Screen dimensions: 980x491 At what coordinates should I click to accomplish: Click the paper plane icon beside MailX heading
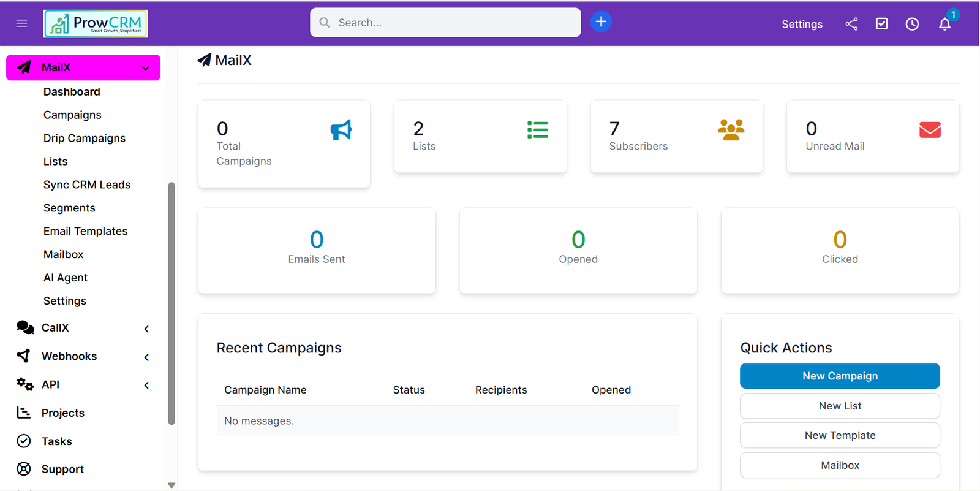click(205, 60)
